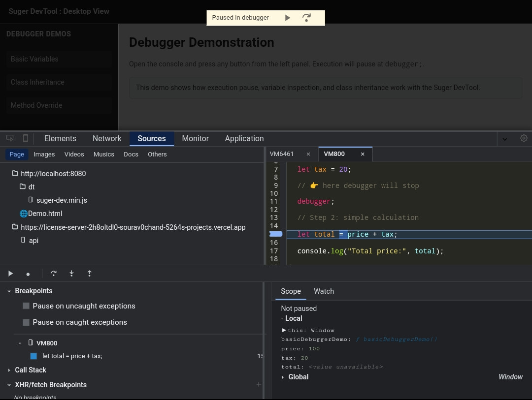Show the Others filter
The height and width of the screenshot is (400, 532).
157,154
